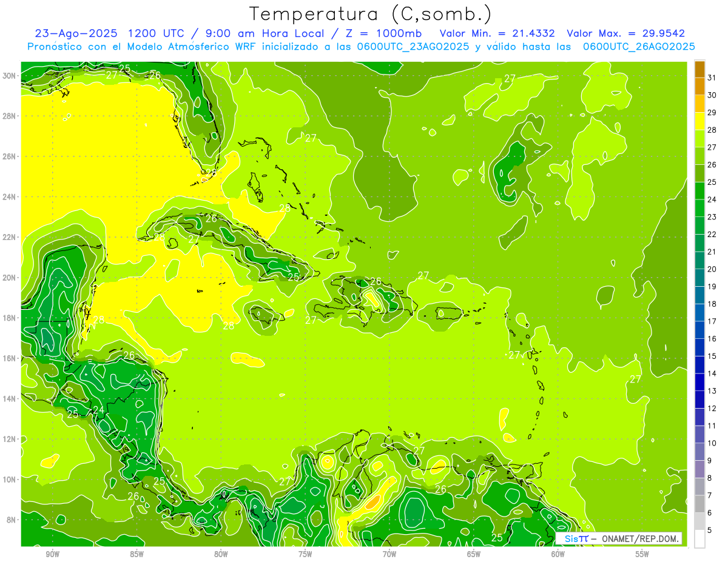
Task: Click the '65W' longitude axis label
Action: [x=474, y=554]
